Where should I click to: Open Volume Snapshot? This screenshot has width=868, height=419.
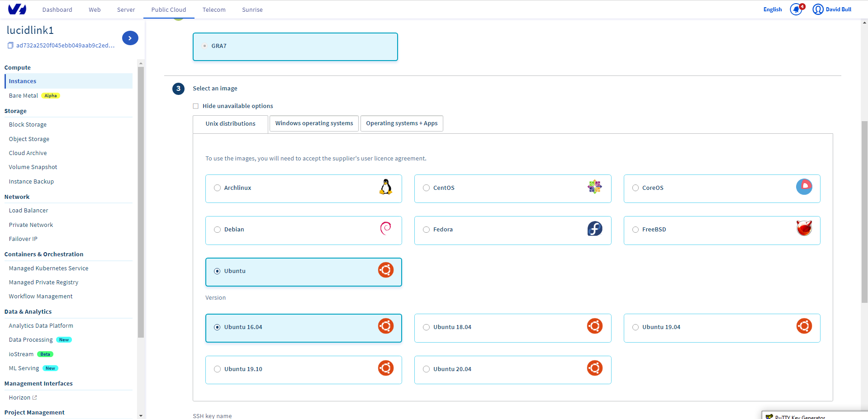pyautogui.click(x=33, y=167)
